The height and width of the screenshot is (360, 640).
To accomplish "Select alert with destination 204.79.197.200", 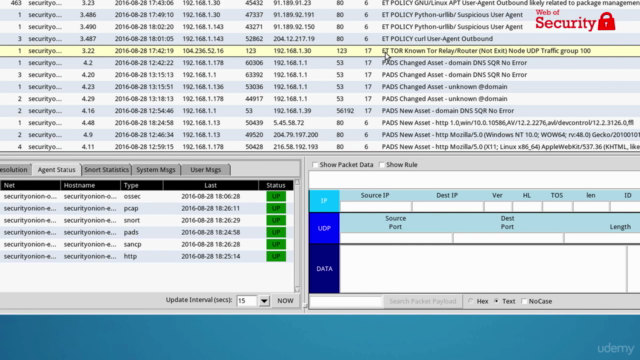I will tap(320, 135).
